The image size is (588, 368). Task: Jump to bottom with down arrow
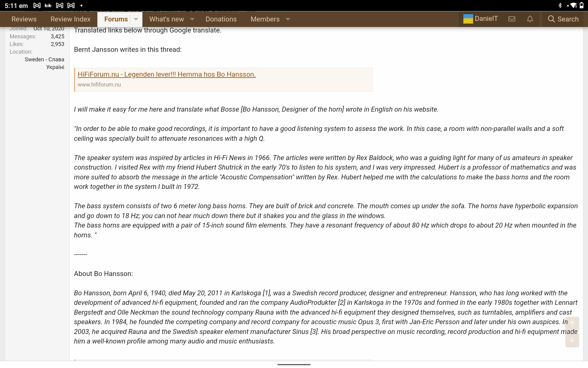[572, 340]
